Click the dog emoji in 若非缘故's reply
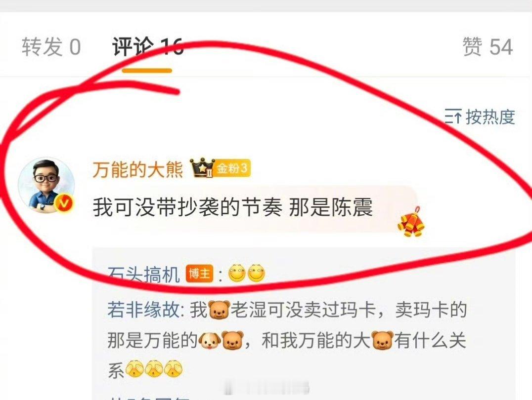 click(x=209, y=341)
